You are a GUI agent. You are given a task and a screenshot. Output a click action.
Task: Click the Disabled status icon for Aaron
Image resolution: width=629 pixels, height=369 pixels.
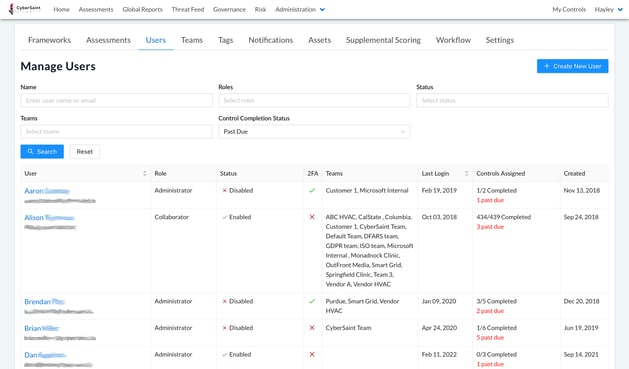pyautogui.click(x=225, y=191)
